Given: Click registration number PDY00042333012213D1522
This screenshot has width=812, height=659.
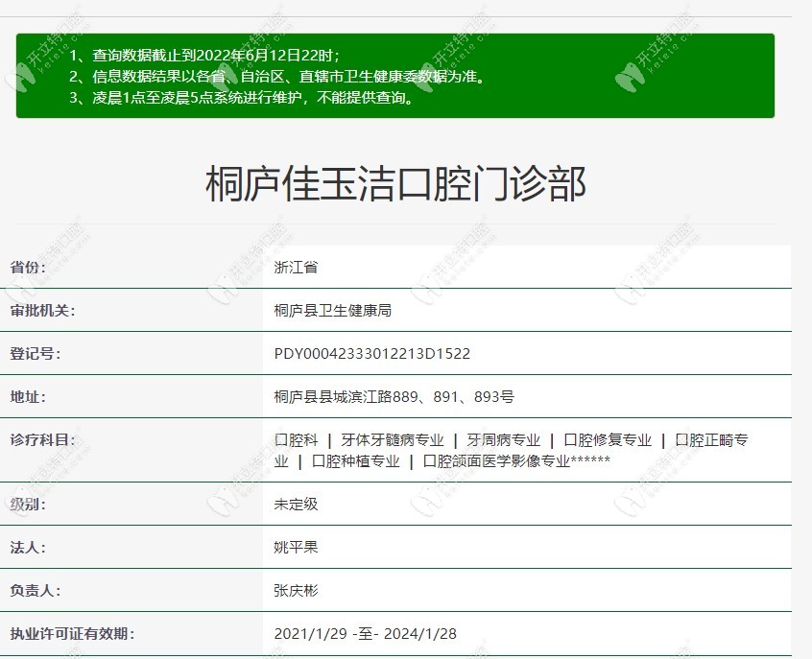Looking at the screenshot, I should pos(371,354).
